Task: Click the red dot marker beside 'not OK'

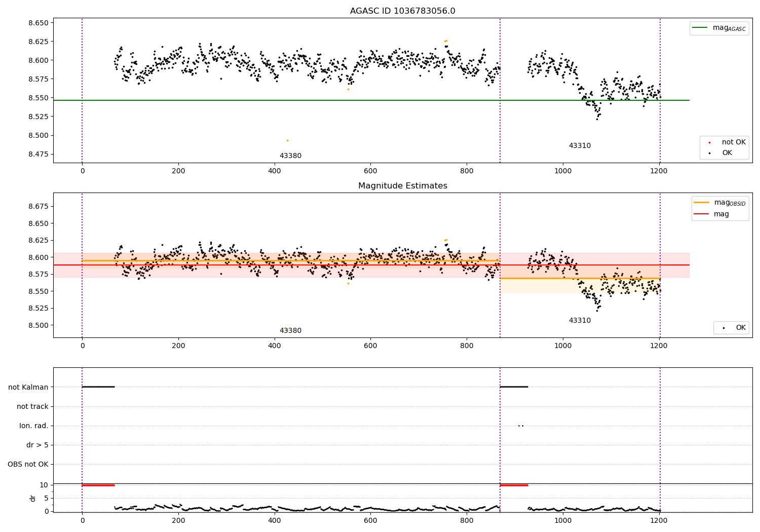Action: (709, 143)
